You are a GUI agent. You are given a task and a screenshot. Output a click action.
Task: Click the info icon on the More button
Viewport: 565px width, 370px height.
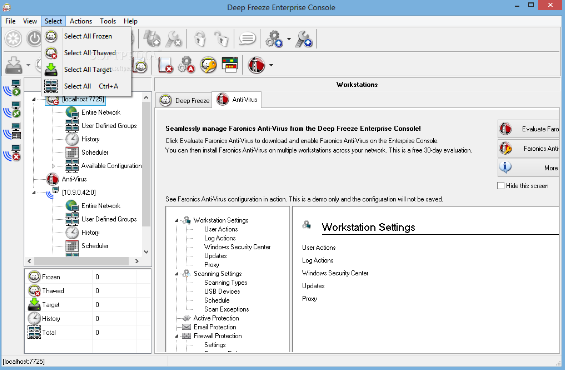tap(505, 167)
